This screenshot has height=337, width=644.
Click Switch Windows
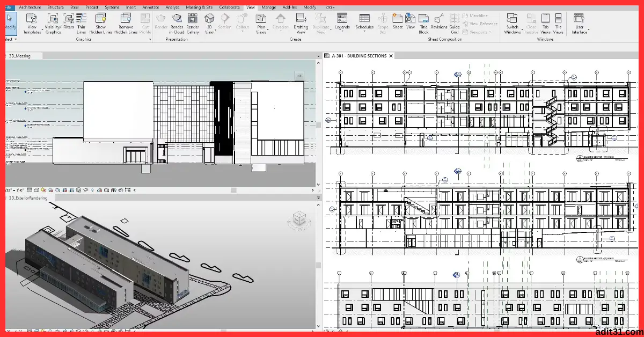tap(513, 24)
